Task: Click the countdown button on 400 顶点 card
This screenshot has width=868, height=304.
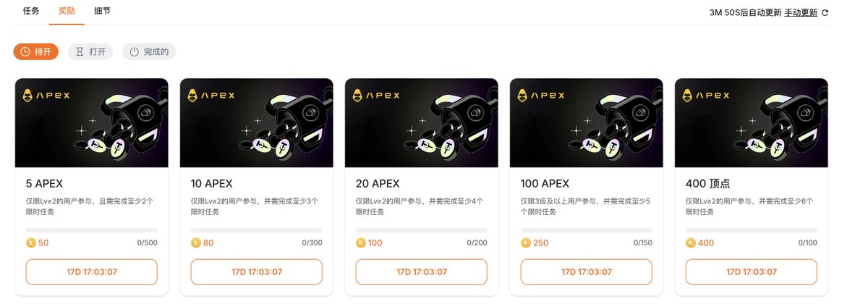Action: pos(752,272)
